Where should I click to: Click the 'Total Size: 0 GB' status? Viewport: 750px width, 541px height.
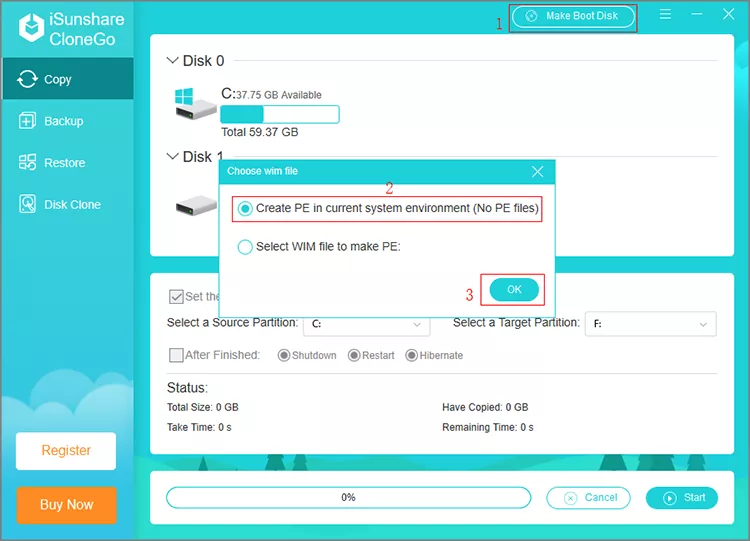click(x=202, y=407)
